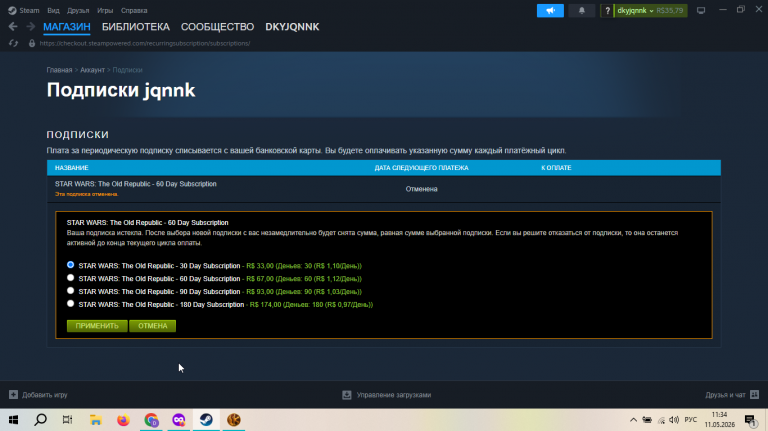The image size is (768, 431).
Task: Switch to Big Picture mode monitor icon
Action: pyautogui.click(x=701, y=10)
